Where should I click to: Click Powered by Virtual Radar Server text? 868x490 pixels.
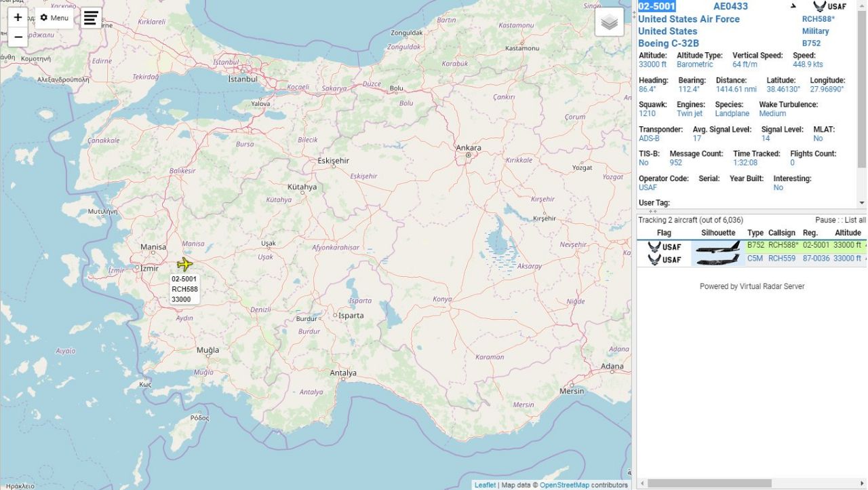coord(752,286)
